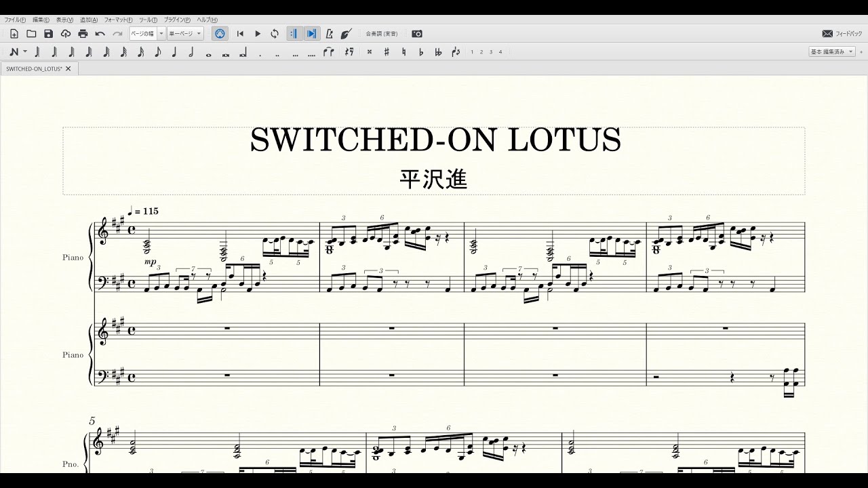The image size is (868, 488).
Task: Open the プラグイン(P) menu
Action: click(x=177, y=20)
